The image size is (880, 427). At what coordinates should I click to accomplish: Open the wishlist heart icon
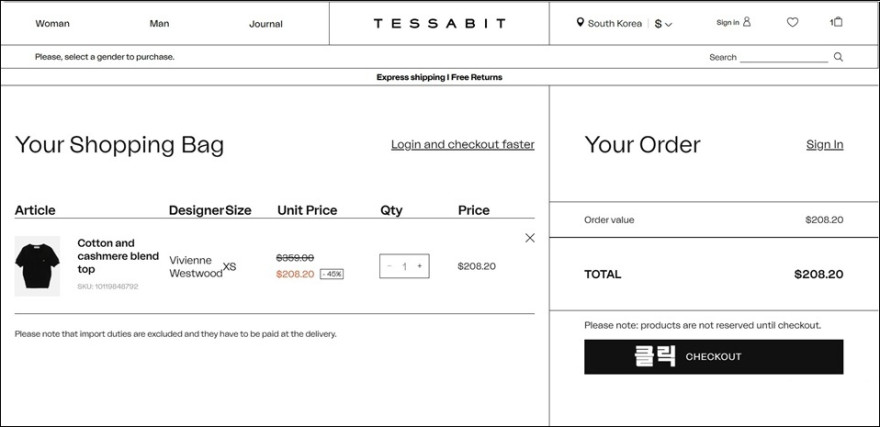click(x=792, y=22)
